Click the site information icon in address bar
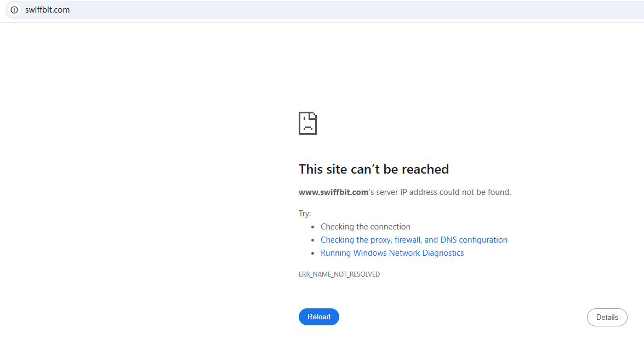Viewport: 644px width, 339px height. [14, 10]
